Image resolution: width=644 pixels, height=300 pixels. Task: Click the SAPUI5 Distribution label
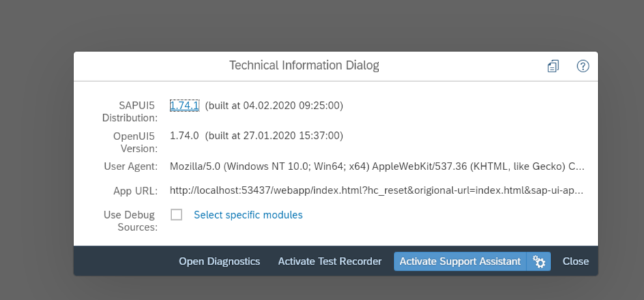130,112
